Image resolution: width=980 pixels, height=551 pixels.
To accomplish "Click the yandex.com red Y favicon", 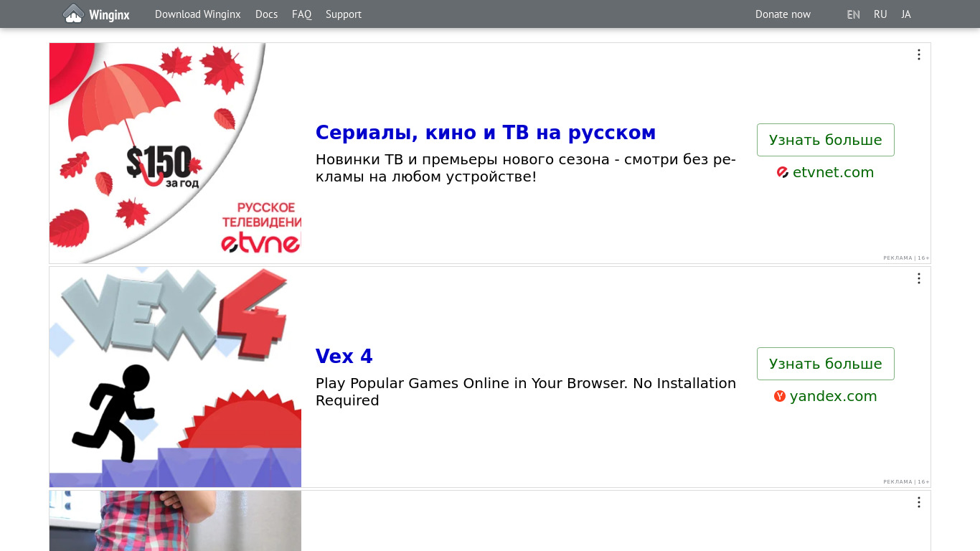I will click(780, 396).
